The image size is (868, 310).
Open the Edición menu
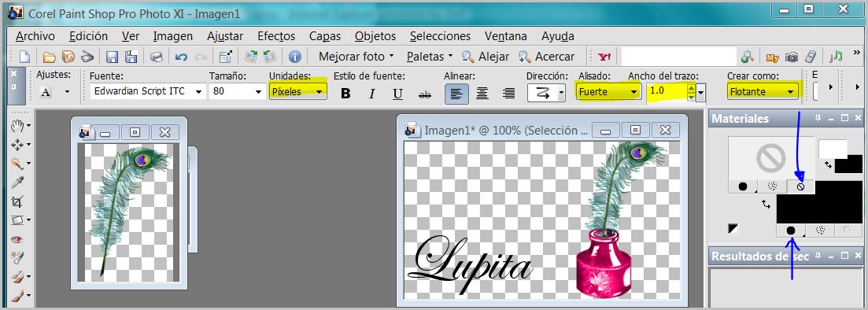[x=89, y=36]
